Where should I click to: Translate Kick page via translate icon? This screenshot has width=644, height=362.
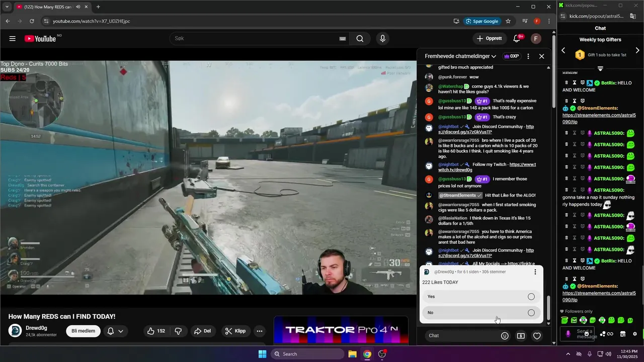tap(633, 16)
